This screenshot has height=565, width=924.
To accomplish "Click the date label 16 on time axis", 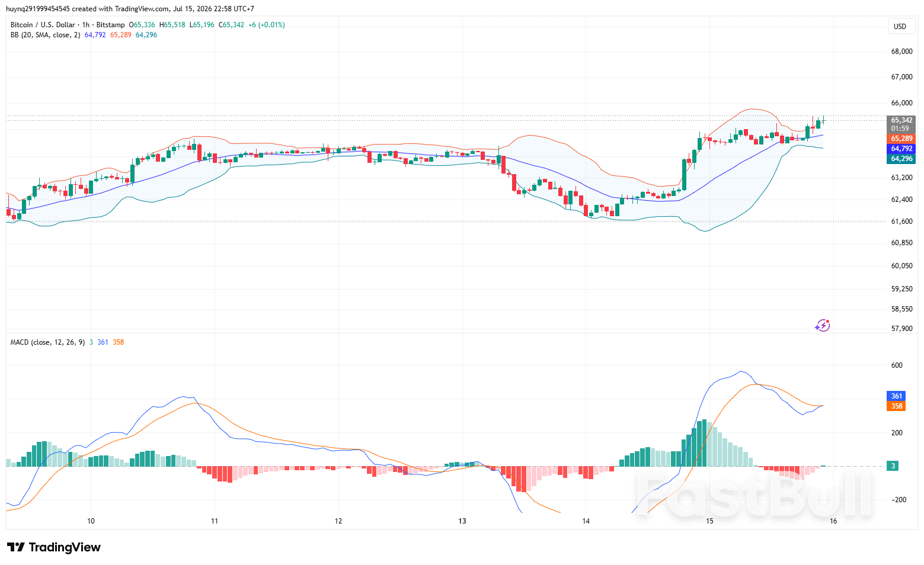I will click(x=833, y=521).
